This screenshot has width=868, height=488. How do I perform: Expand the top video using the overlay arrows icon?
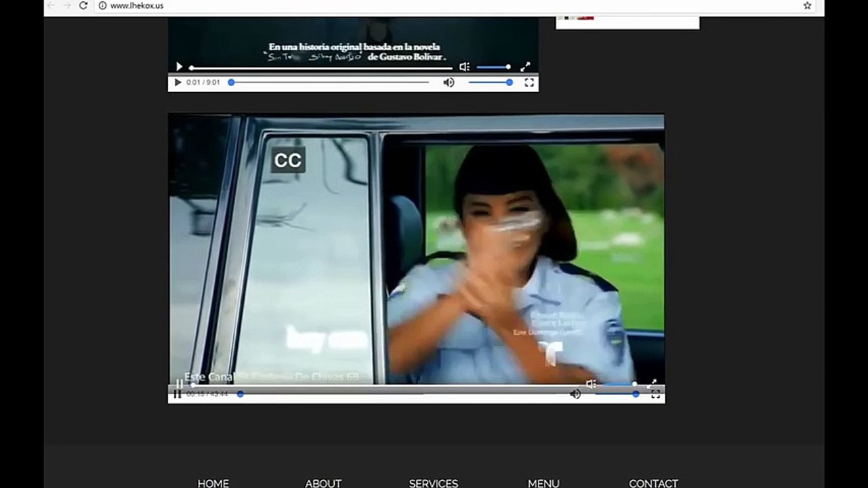click(525, 66)
